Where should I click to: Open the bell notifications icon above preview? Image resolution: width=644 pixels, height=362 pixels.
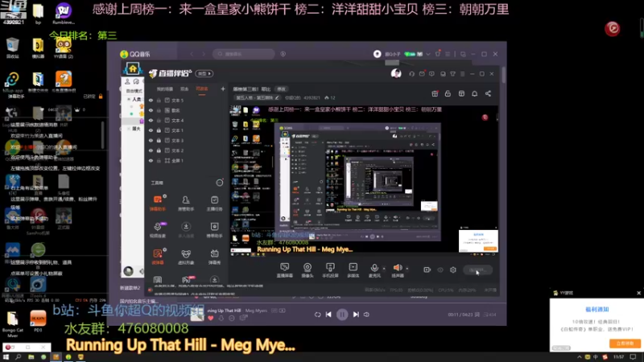(474, 93)
